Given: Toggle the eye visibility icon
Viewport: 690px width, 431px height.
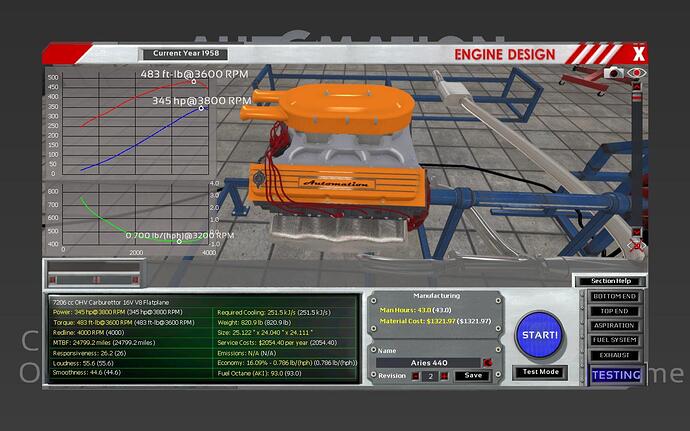Looking at the screenshot, I should [x=637, y=73].
